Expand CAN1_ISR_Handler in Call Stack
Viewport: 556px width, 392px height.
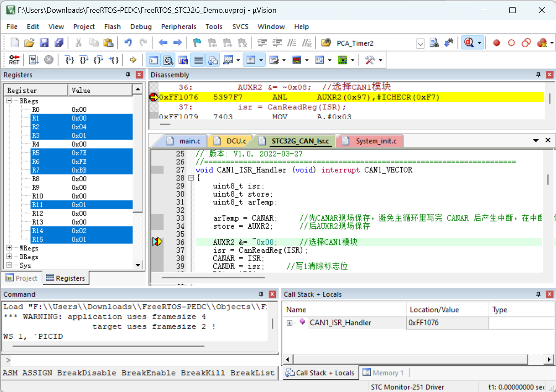point(290,323)
